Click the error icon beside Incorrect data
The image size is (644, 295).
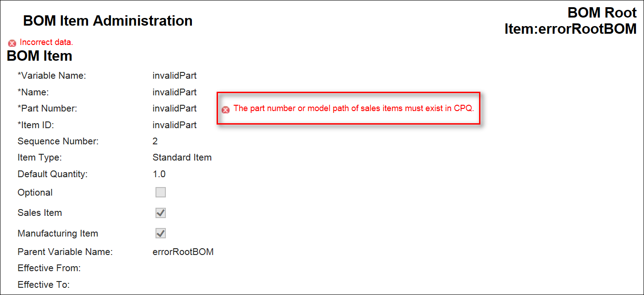[12, 43]
